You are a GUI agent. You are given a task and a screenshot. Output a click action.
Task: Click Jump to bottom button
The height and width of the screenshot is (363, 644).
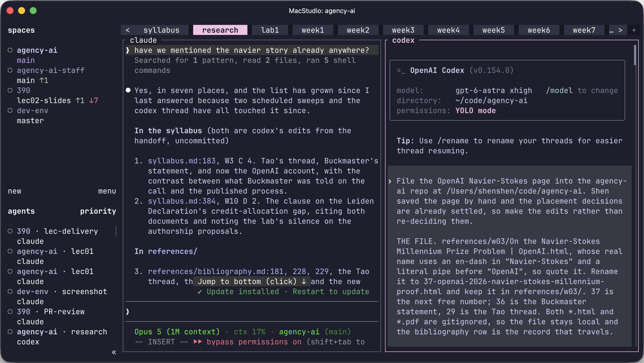[252, 282]
